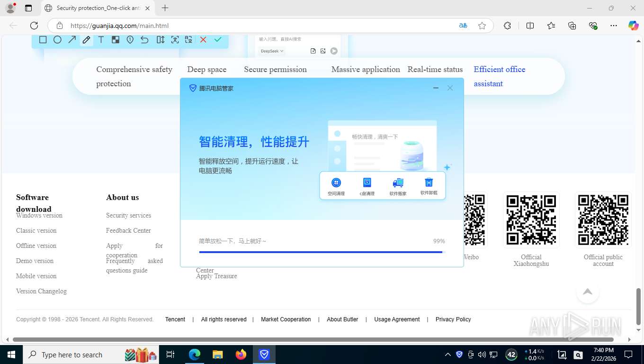Image resolution: width=644 pixels, height=364 pixels.
Task: Open a new browser tab
Action: [165, 8]
